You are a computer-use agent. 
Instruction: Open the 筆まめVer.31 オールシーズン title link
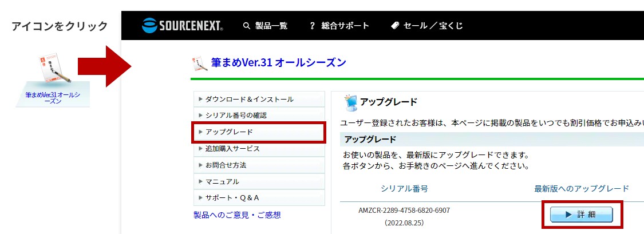point(278,62)
